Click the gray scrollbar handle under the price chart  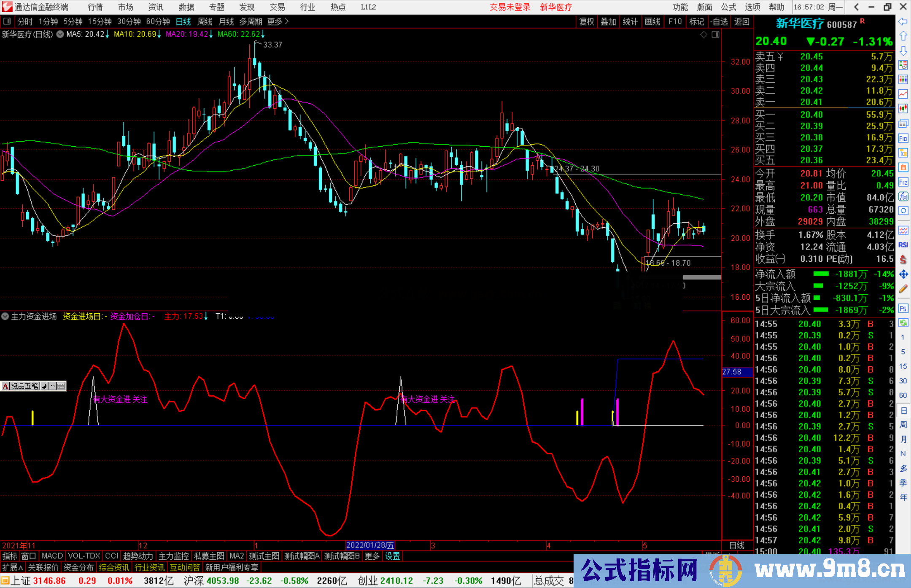click(x=702, y=277)
